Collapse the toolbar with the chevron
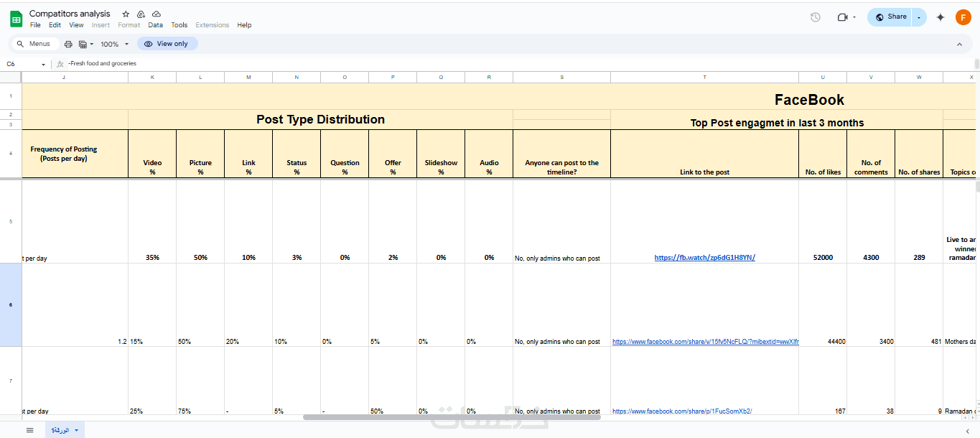This screenshot has height=438, width=980. coord(959,44)
